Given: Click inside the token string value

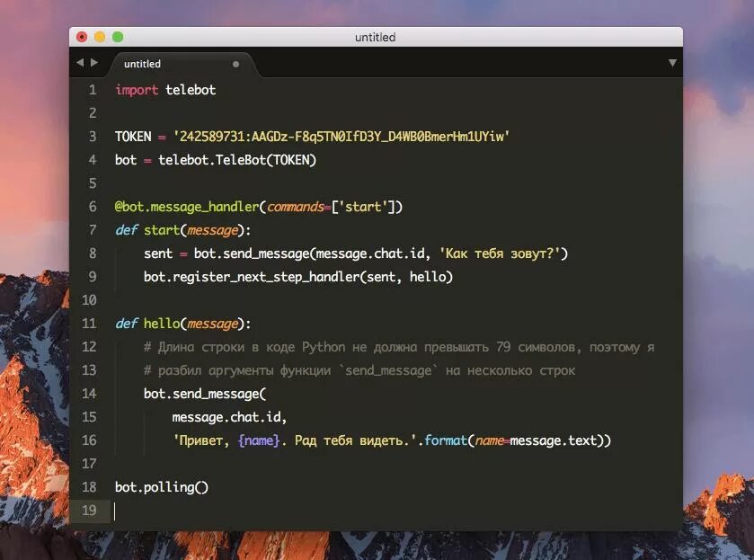Looking at the screenshot, I should 341,137.
